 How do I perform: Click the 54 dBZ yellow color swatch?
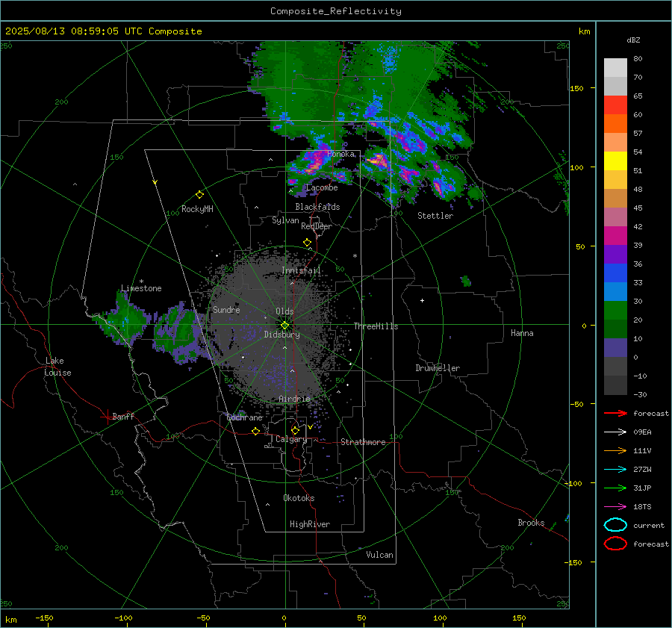[615, 161]
